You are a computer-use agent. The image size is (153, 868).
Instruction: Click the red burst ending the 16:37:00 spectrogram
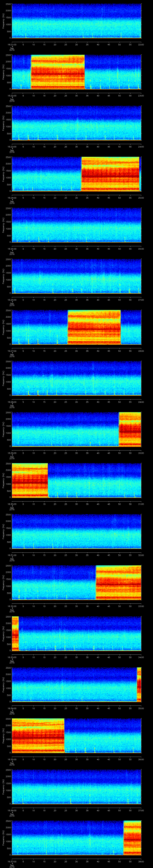coord(132,838)
